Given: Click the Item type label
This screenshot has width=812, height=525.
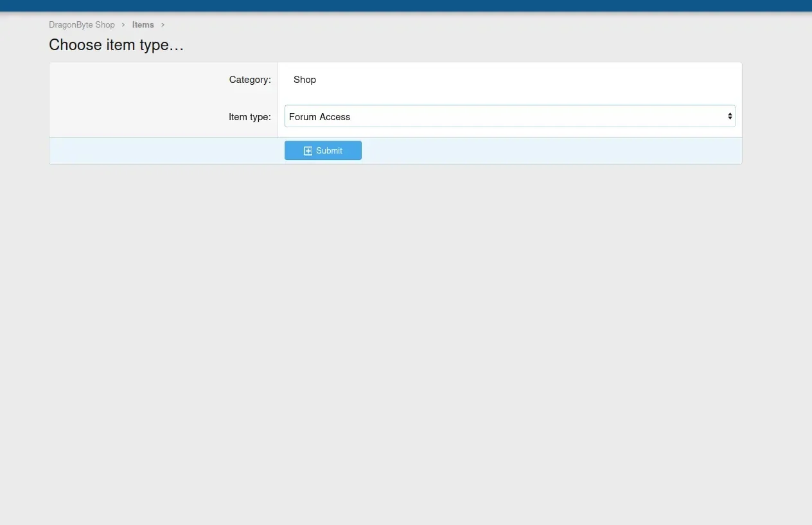Looking at the screenshot, I should [x=249, y=117].
